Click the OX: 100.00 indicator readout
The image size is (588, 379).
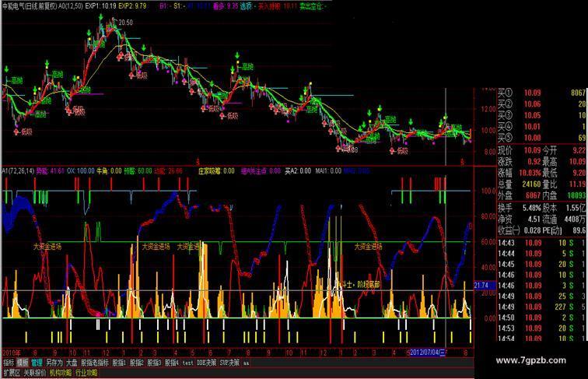point(81,170)
